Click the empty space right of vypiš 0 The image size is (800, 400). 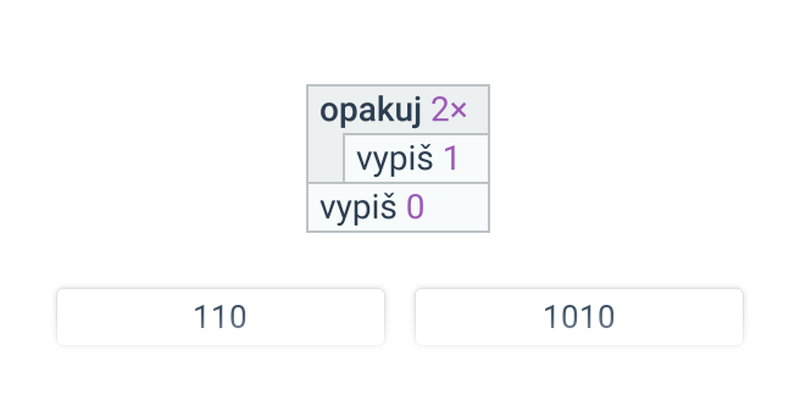coord(456,208)
